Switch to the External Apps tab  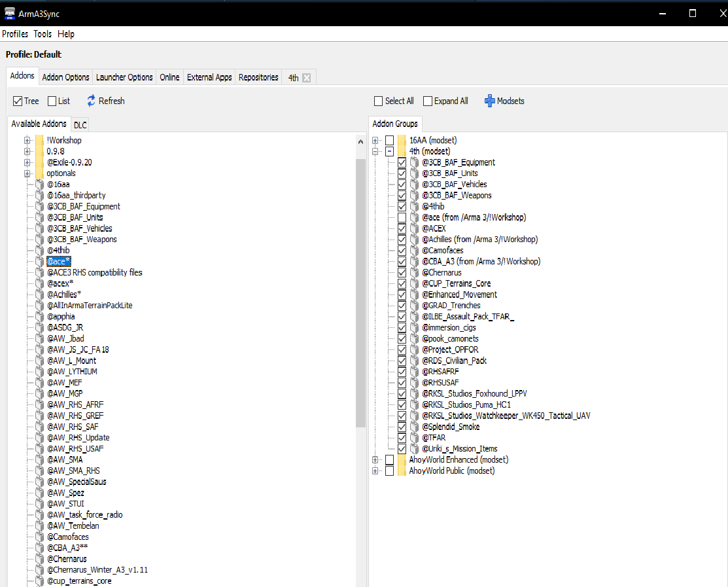tap(209, 77)
